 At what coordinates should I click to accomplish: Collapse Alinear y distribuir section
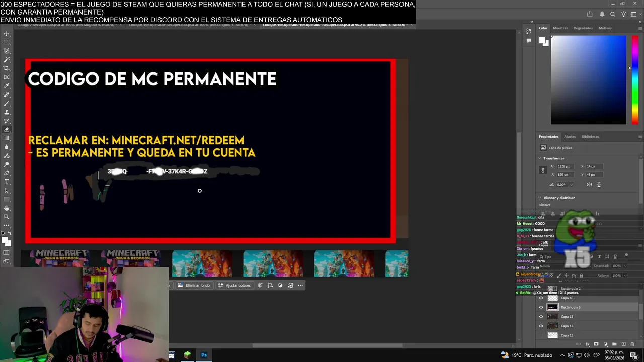540,198
